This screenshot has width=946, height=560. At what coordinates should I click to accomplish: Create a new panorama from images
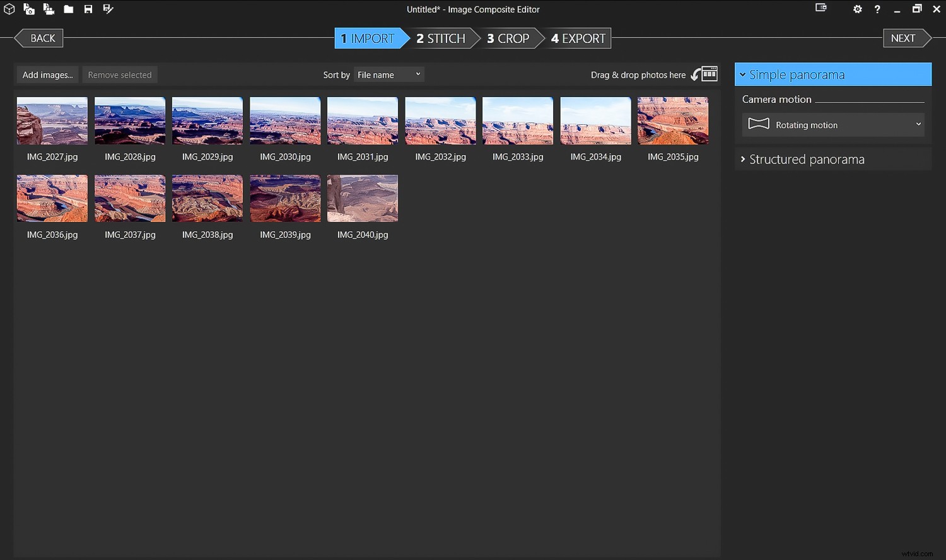(x=29, y=9)
